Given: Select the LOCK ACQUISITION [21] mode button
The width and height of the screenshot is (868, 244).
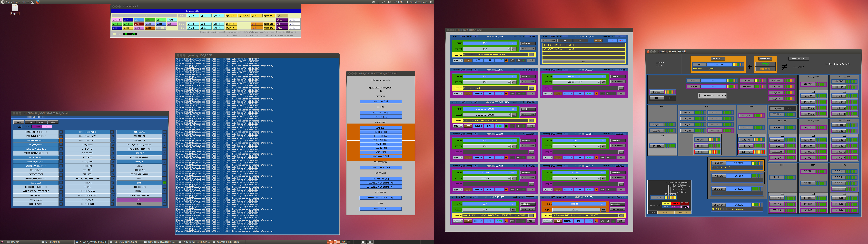Looking at the screenshot, I should [380, 113].
